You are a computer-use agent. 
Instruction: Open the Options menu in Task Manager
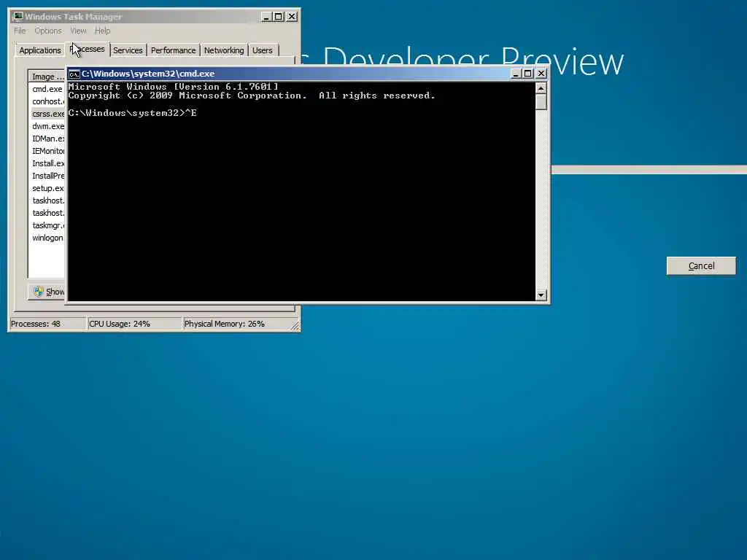(x=47, y=31)
